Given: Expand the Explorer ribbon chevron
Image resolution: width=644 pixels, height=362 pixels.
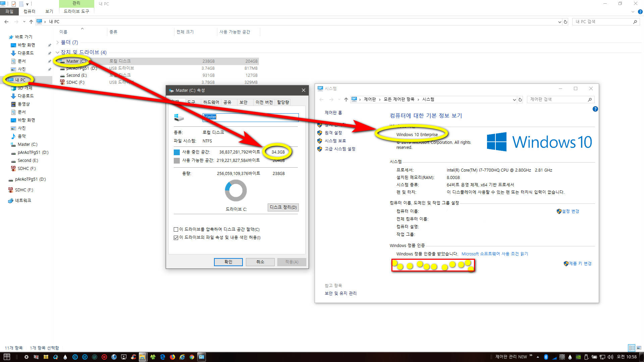Looking at the screenshot, I should (633, 11).
